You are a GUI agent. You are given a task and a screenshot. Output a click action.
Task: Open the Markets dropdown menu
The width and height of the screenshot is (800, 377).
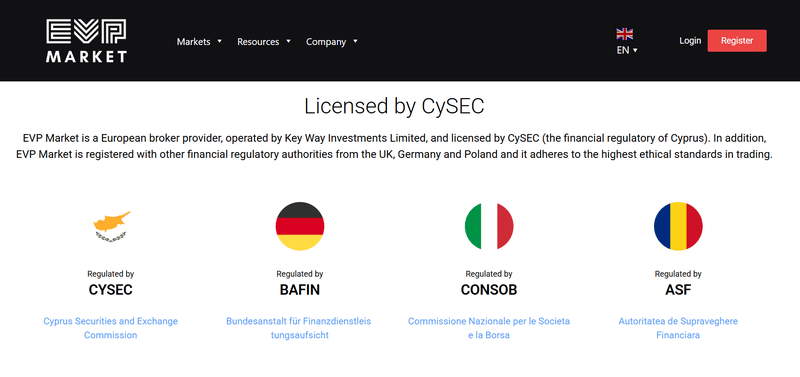coord(199,42)
